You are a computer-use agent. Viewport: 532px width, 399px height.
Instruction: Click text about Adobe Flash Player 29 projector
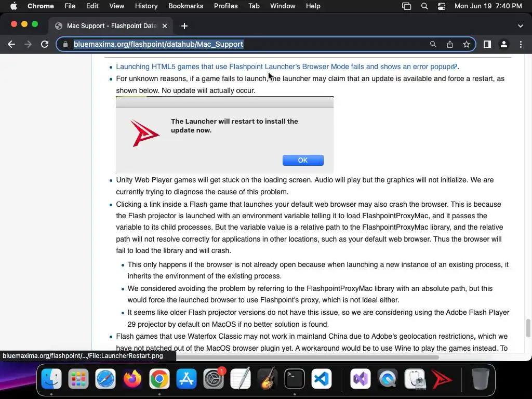[x=318, y=318]
